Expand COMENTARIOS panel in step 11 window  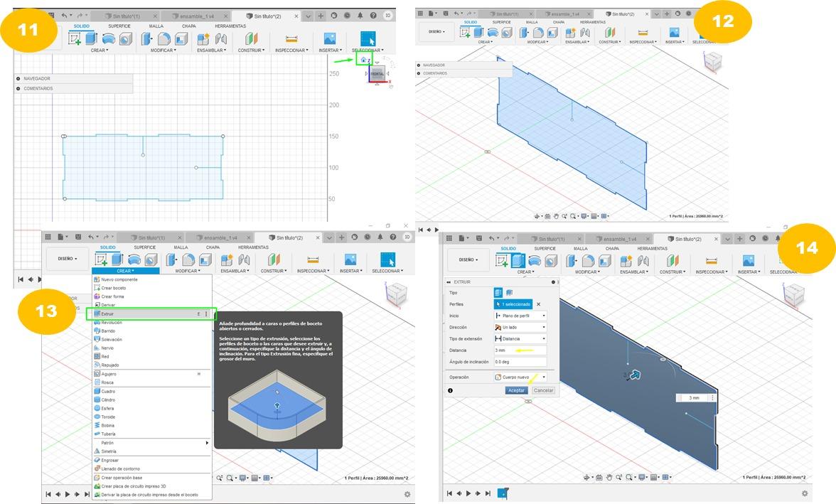point(18,89)
